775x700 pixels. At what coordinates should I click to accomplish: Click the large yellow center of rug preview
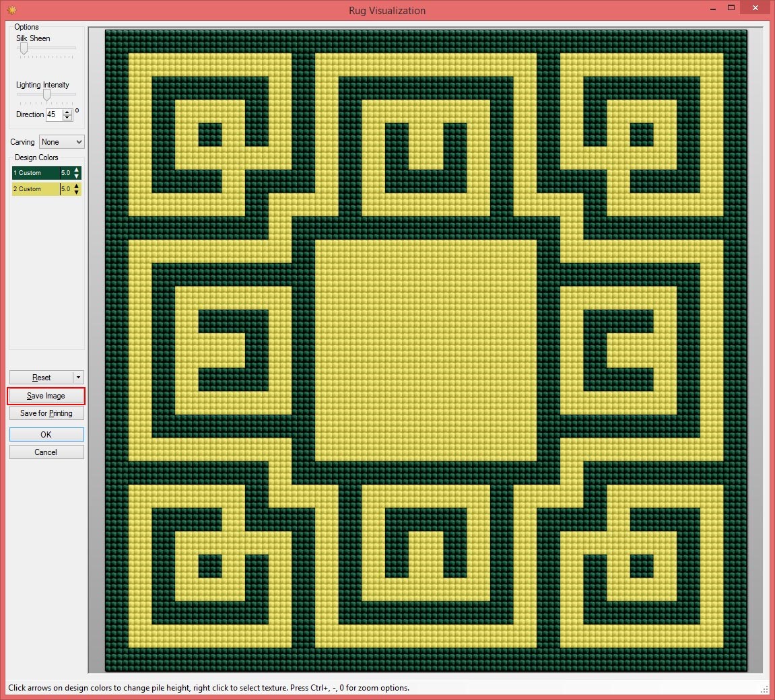(426, 350)
